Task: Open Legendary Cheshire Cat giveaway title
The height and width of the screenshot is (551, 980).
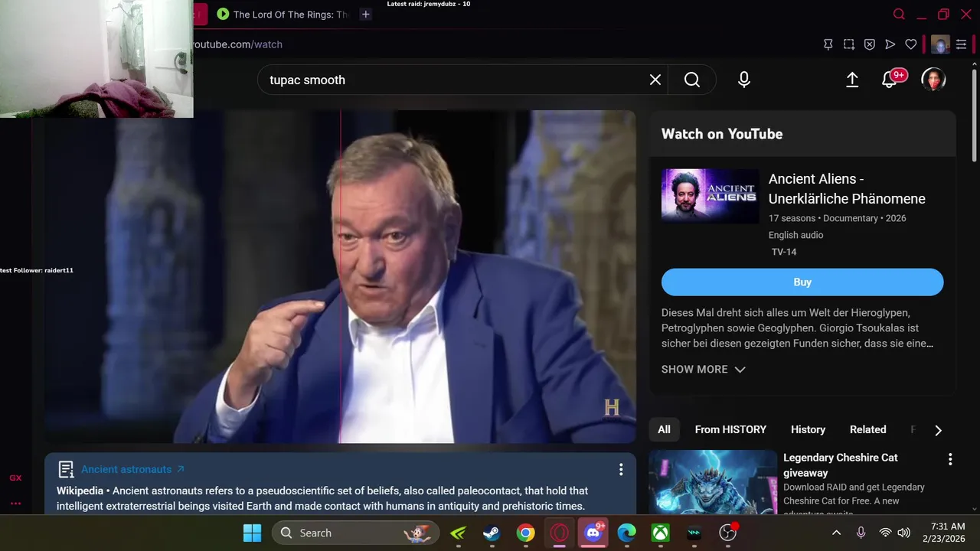Action: [x=840, y=465]
